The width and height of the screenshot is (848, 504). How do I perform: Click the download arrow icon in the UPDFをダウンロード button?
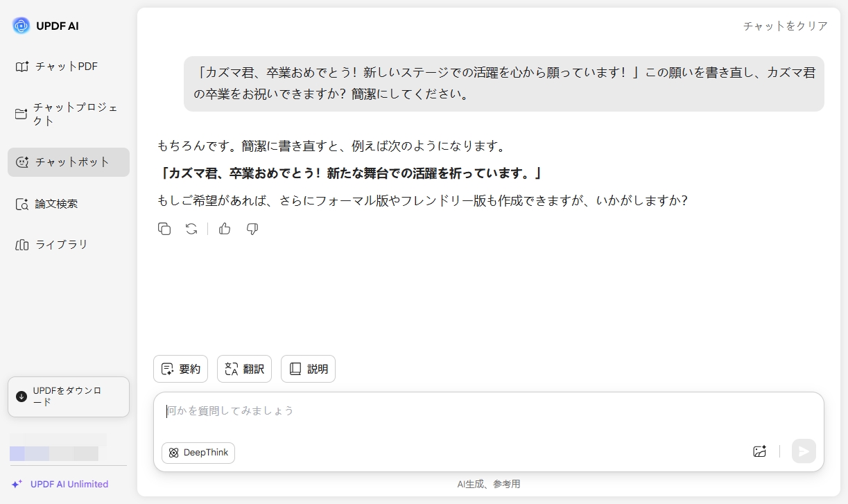(21, 397)
